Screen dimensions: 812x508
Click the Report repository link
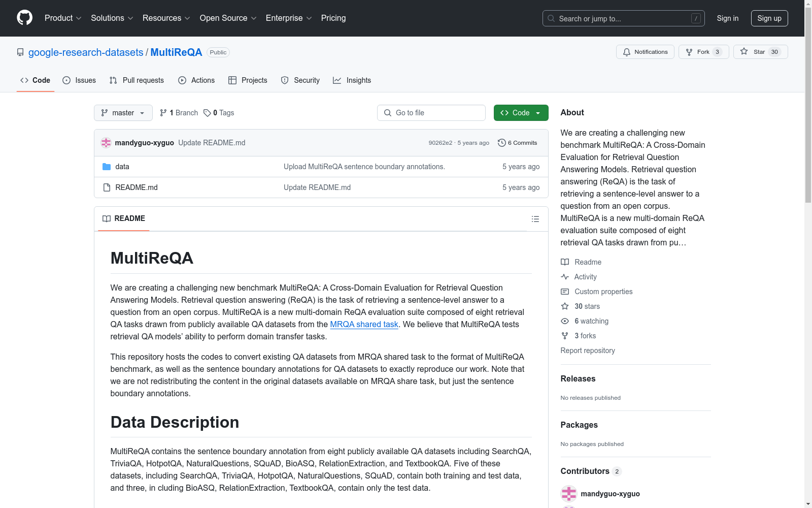pyautogui.click(x=588, y=351)
